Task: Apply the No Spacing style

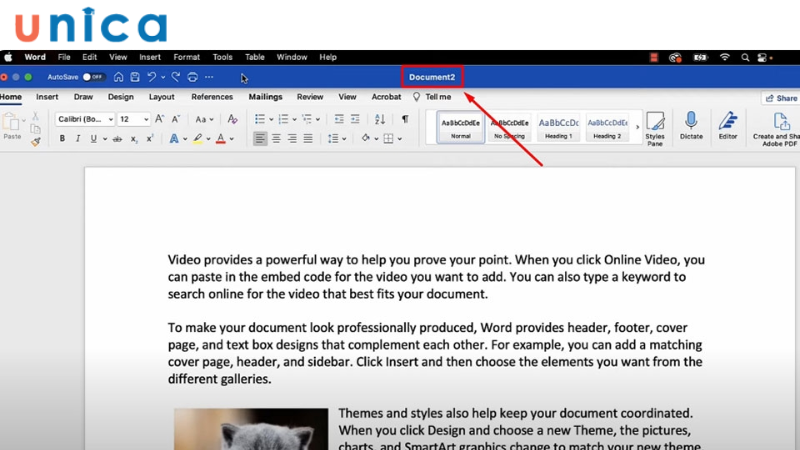Action: (509, 128)
